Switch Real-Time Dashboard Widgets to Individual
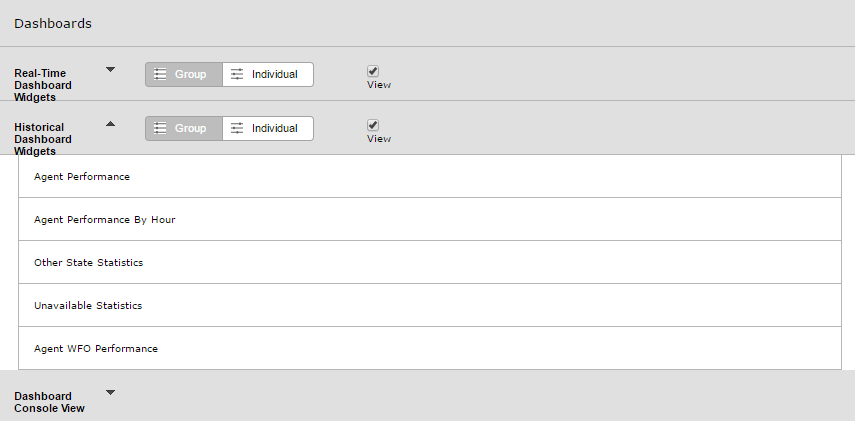Image resolution: width=855 pixels, height=421 pixels. pyautogui.click(x=268, y=74)
